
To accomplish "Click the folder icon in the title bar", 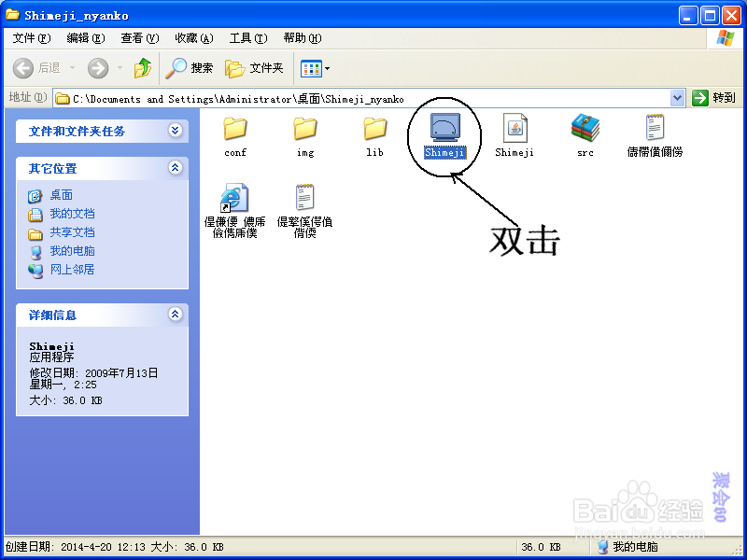I will click(x=12, y=15).
